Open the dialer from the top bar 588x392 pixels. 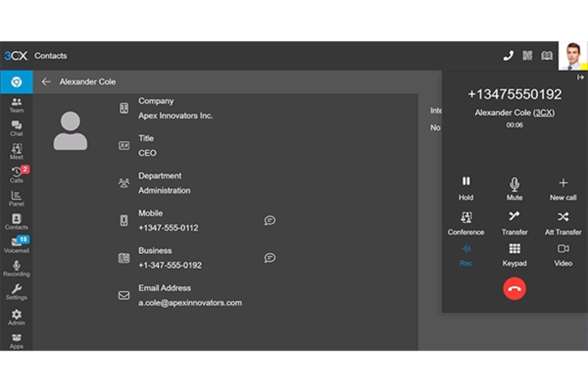pyautogui.click(x=509, y=56)
